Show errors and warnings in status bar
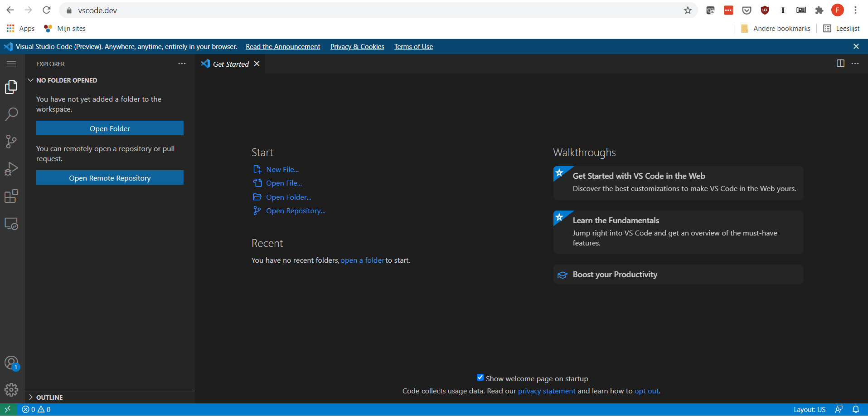 click(x=36, y=409)
